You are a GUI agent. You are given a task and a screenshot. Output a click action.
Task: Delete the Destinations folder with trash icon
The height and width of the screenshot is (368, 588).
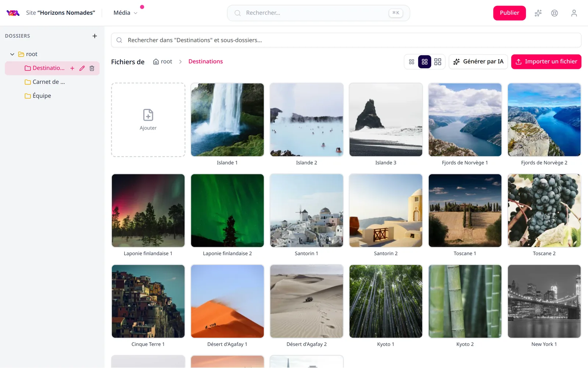point(92,68)
